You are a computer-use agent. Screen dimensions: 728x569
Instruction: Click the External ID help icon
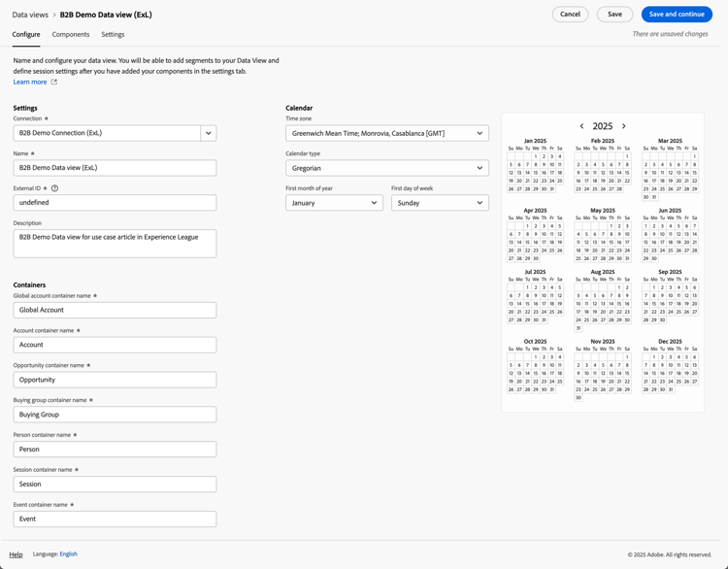click(x=54, y=188)
